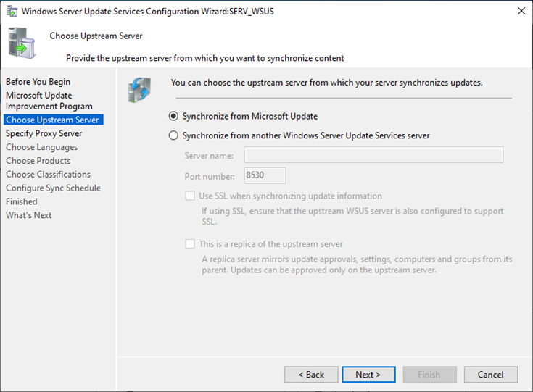Select Synchronize from another WSUS server option
533x392 pixels.
(173, 135)
